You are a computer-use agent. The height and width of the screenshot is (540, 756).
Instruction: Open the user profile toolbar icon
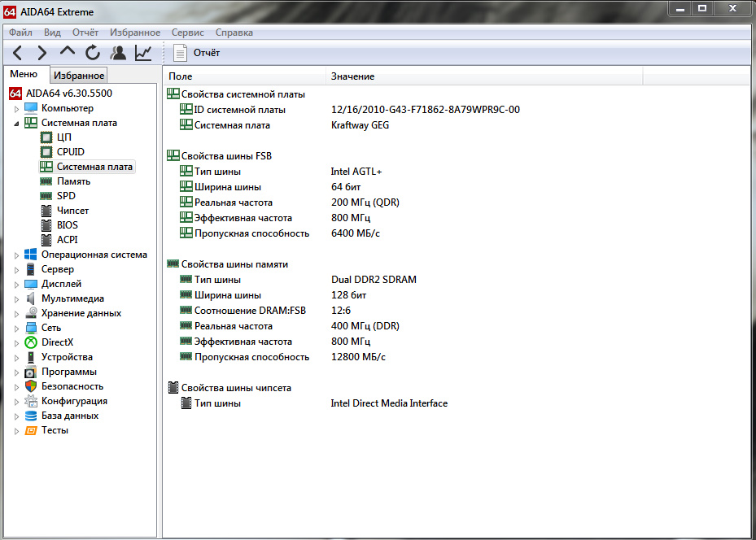tap(118, 53)
